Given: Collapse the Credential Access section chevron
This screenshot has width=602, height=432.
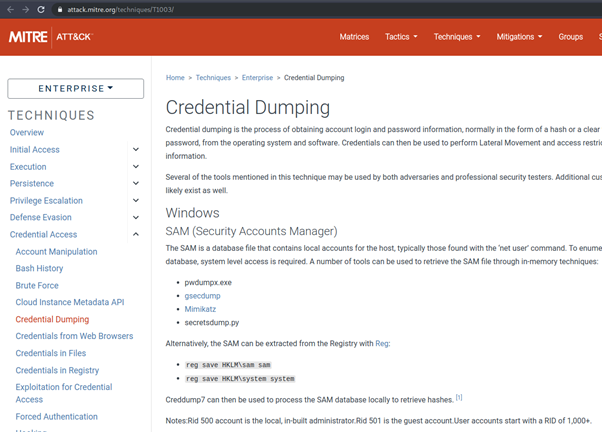Looking at the screenshot, I should click(x=136, y=234).
